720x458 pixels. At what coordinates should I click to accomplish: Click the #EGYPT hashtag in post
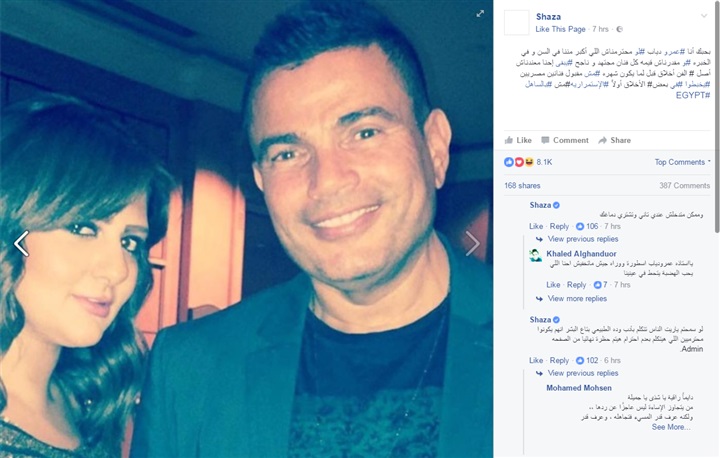(x=693, y=95)
